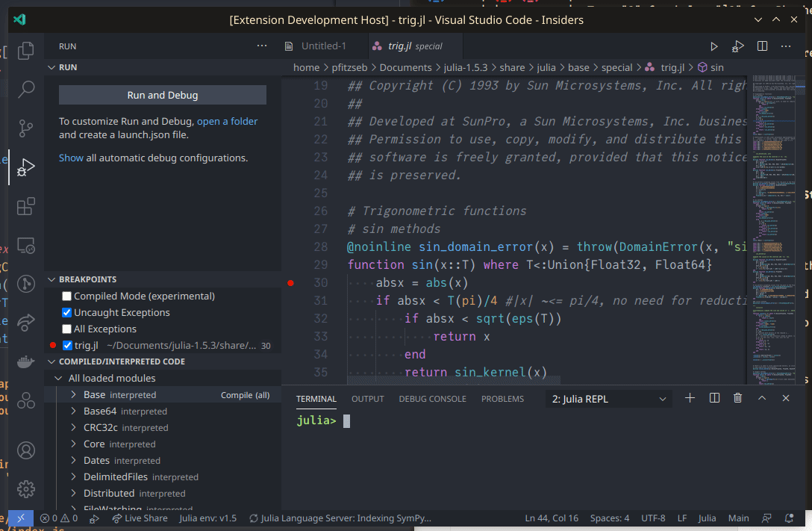This screenshot has height=531, width=812.
Task: Maximize the terminal panel with caret icon
Action: point(762,398)
